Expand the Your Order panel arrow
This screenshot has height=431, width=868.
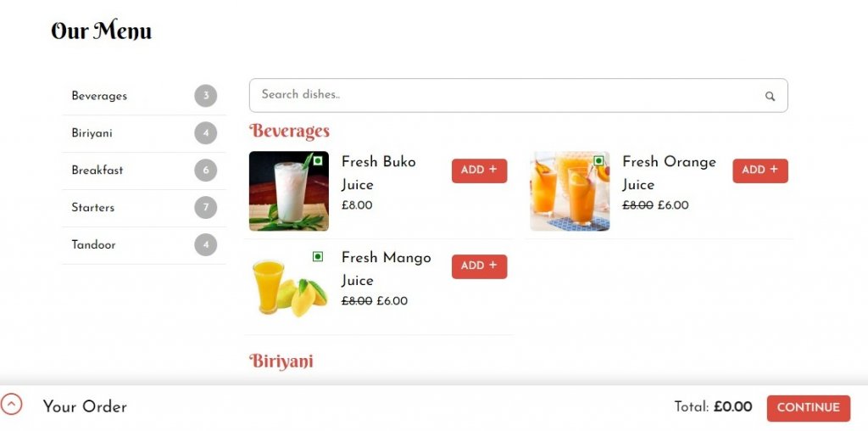coord(11,405)
